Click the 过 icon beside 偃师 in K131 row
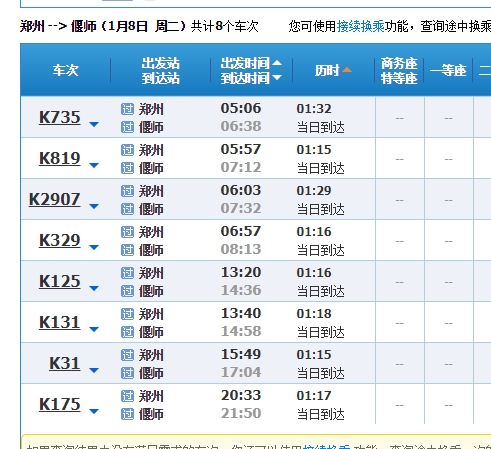 pyautogui.click(x=127, y=332)
